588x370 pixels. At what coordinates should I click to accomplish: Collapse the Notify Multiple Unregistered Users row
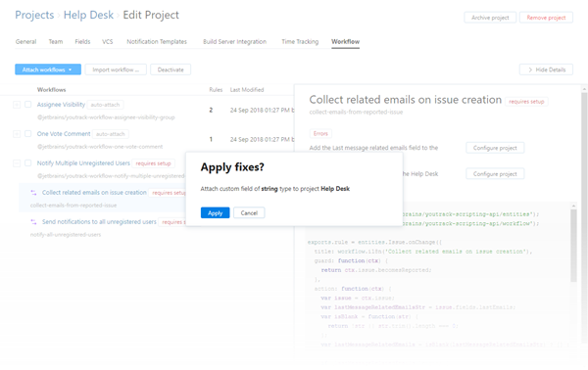coord(17,162)
